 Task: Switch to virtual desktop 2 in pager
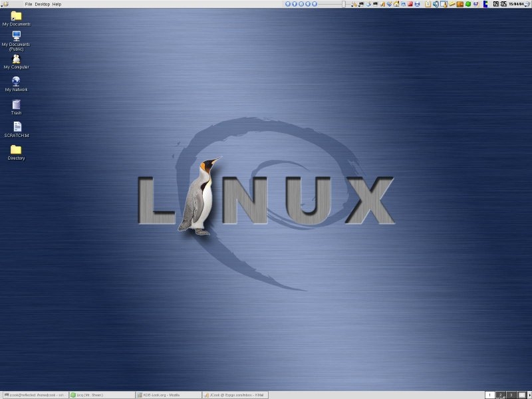coord(501,395)
